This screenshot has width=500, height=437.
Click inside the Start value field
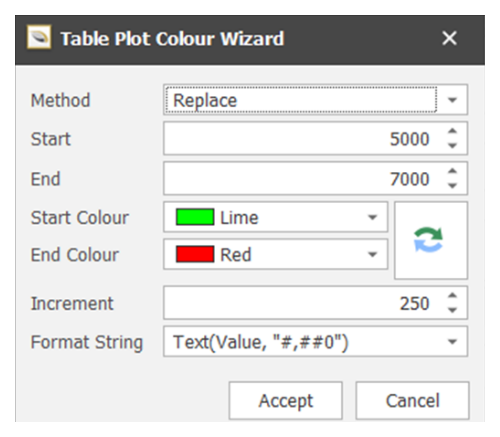303,138
